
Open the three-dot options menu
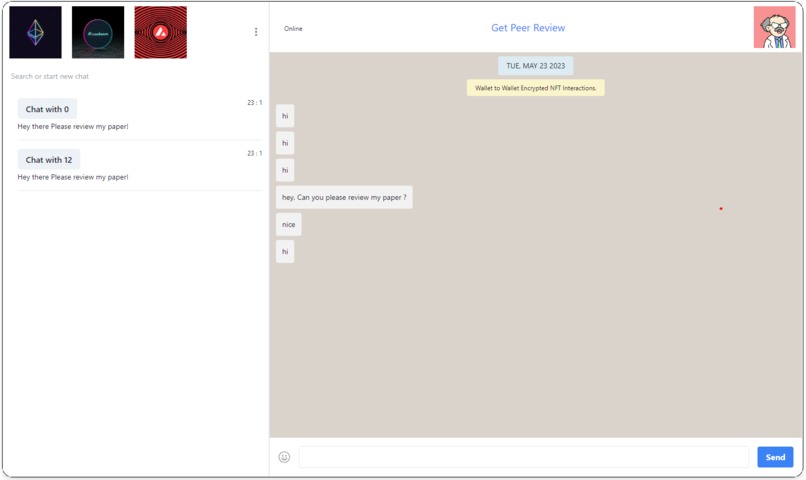[x=256, y=32]
